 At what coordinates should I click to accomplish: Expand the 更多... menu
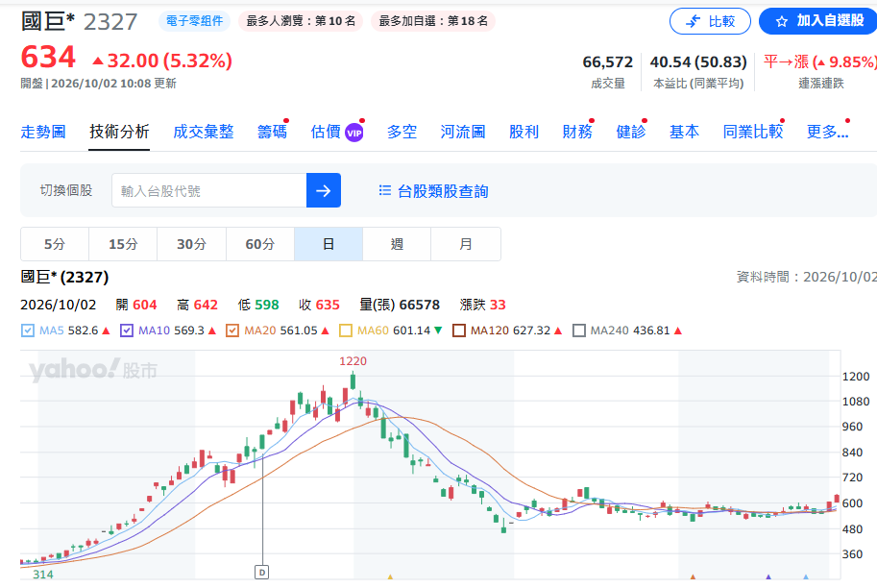coord(827,132)
